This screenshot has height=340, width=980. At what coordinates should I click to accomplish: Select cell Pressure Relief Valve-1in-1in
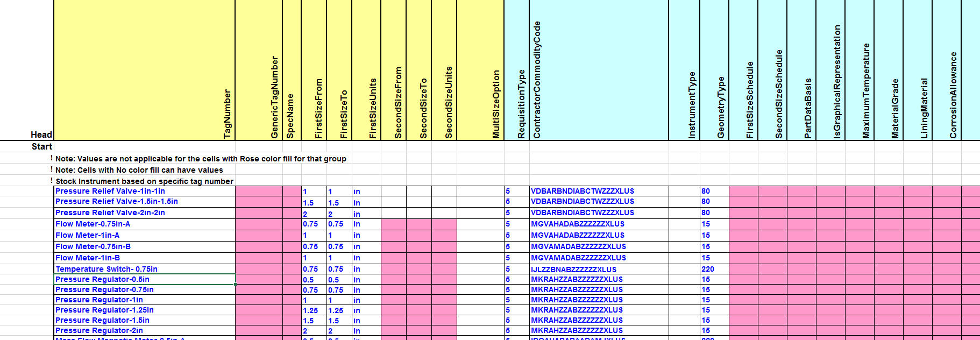pyautogui.click(x=145, y=191)
